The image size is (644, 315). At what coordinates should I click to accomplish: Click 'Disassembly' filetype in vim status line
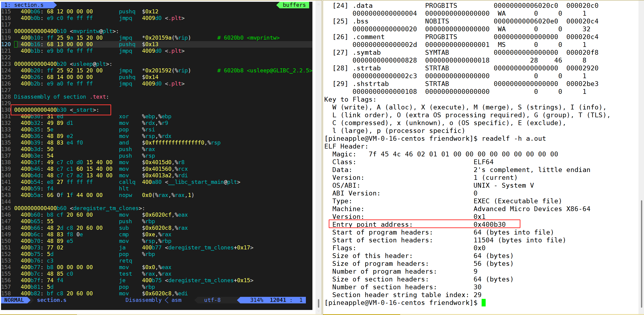143,300
